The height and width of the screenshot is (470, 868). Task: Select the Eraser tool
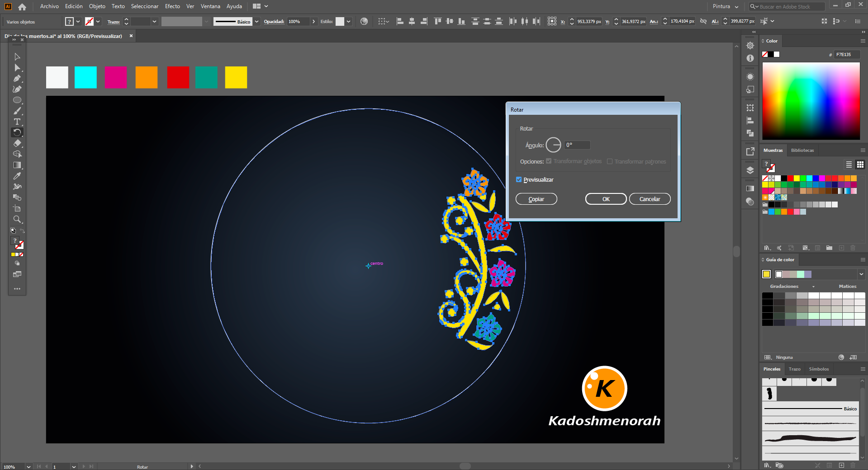(17, 143)
